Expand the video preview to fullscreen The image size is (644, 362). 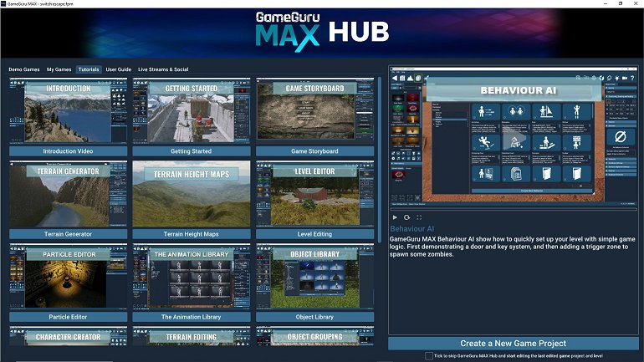(x=420, y=217)
